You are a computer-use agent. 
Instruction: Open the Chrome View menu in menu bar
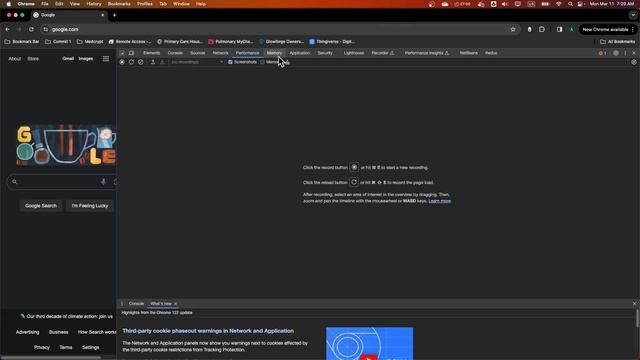(75, 4)
